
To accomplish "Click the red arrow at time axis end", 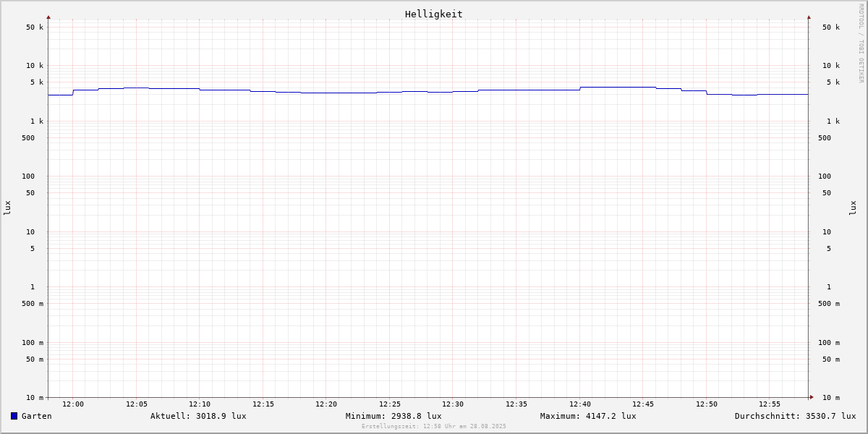I will 812,397.
